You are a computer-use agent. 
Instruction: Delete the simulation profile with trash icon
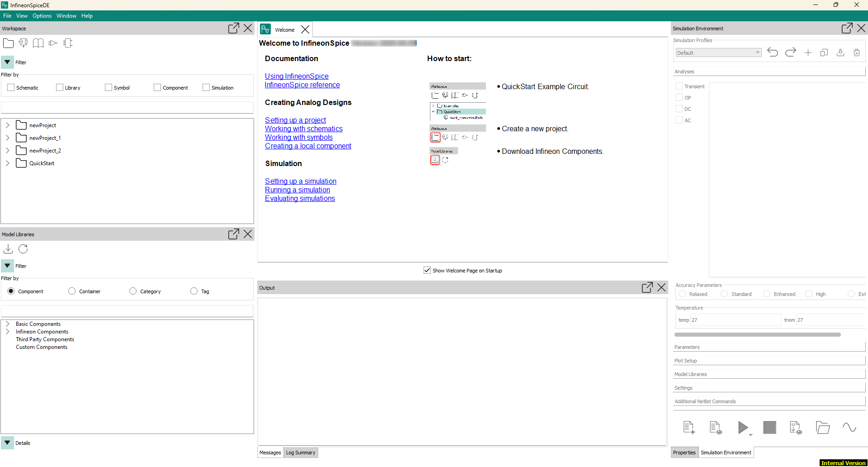(856, 53)
